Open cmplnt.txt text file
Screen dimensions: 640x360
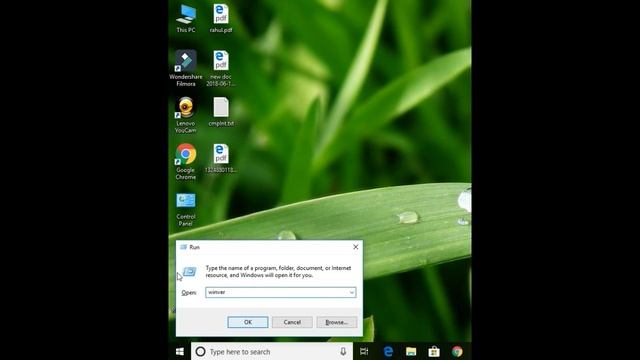[x=221, y=112]
